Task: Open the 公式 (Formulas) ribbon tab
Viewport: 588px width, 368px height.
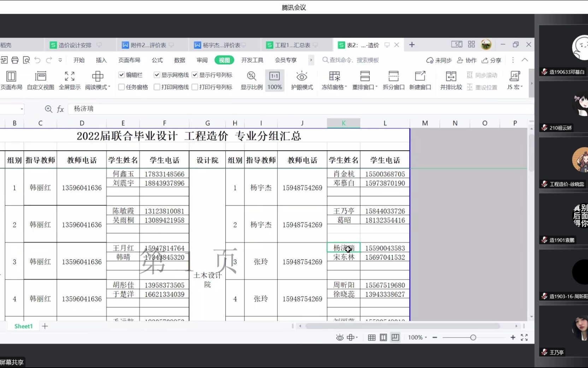Action: click(157, 60)
